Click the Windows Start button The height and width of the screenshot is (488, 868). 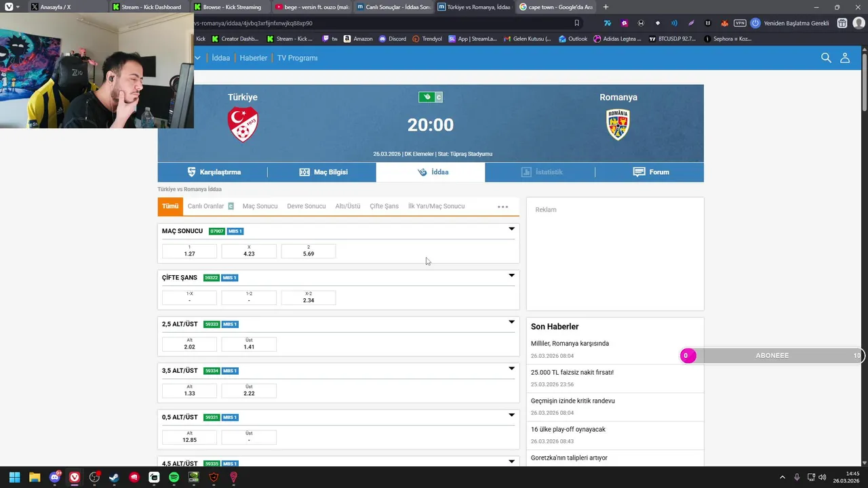pos(15,477)
